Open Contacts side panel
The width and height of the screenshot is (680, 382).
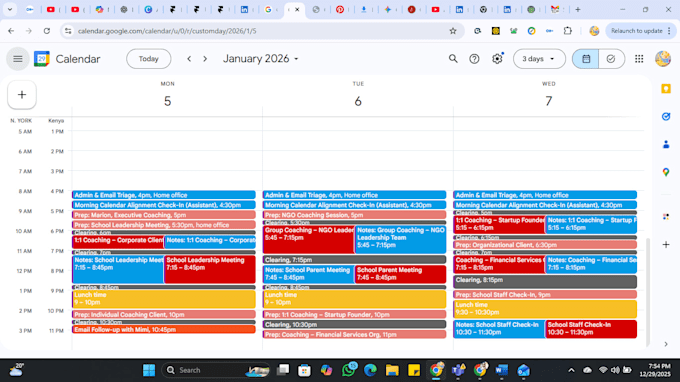point(666,144)
